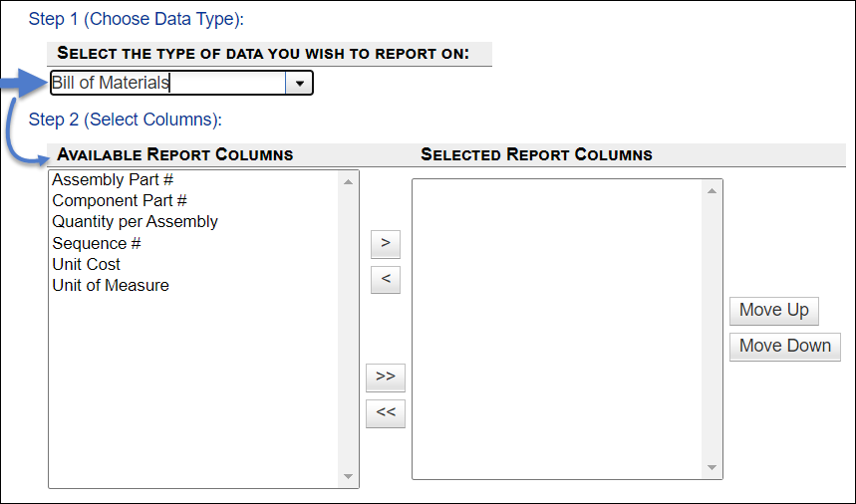Pick Unit Cost from available columns
The height and width of the screenshot is (504, 856).
86,264
